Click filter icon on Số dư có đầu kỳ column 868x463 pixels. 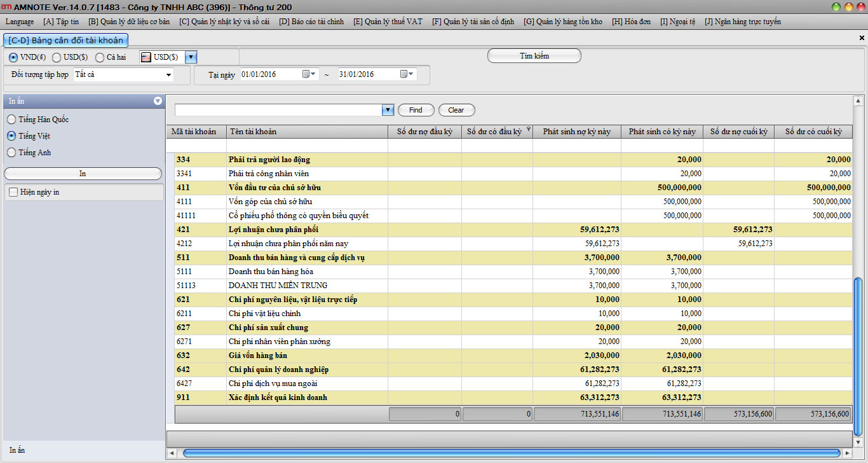[x=528, y=128]
